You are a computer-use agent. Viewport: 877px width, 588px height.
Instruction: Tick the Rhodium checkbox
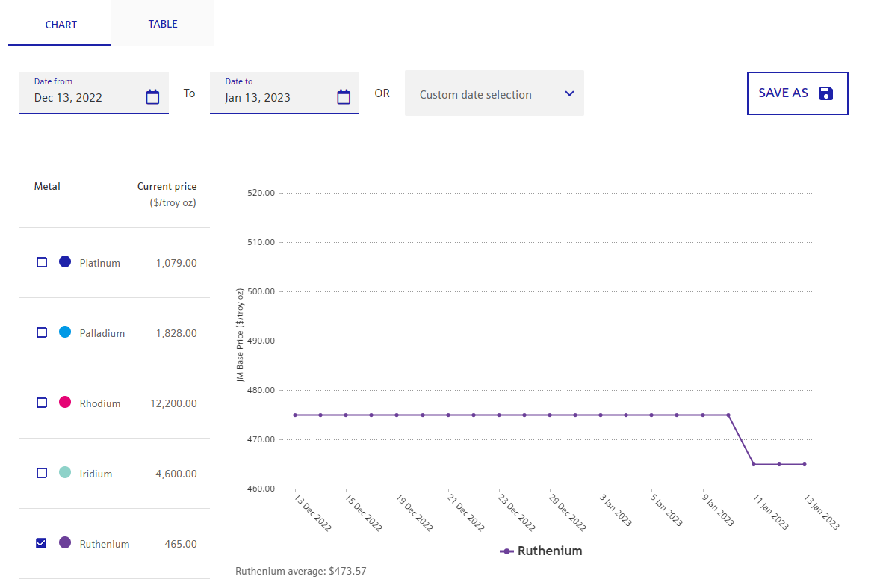(42, 403)
